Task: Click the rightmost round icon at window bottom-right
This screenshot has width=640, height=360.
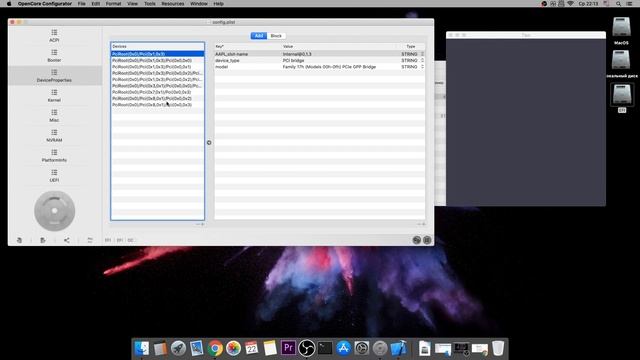Action: (x=427, y=240)
